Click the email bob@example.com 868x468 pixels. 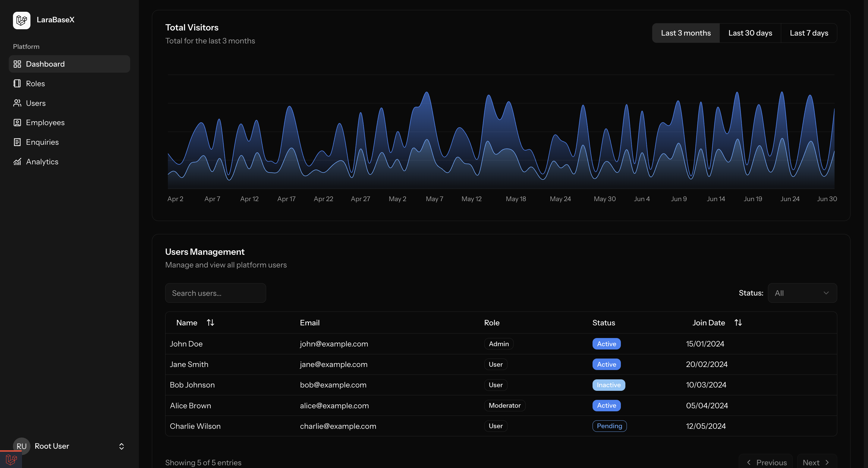click(x=333, y=385)
